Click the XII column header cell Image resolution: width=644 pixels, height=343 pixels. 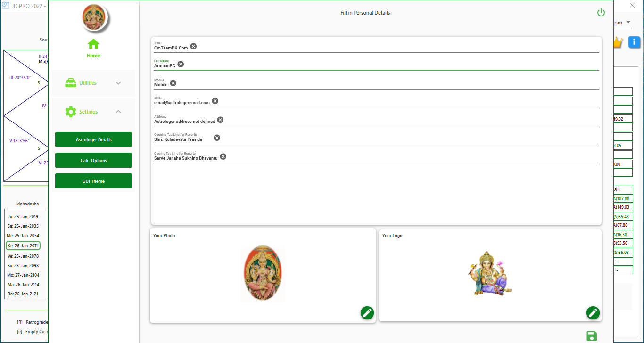pos(623,189)
